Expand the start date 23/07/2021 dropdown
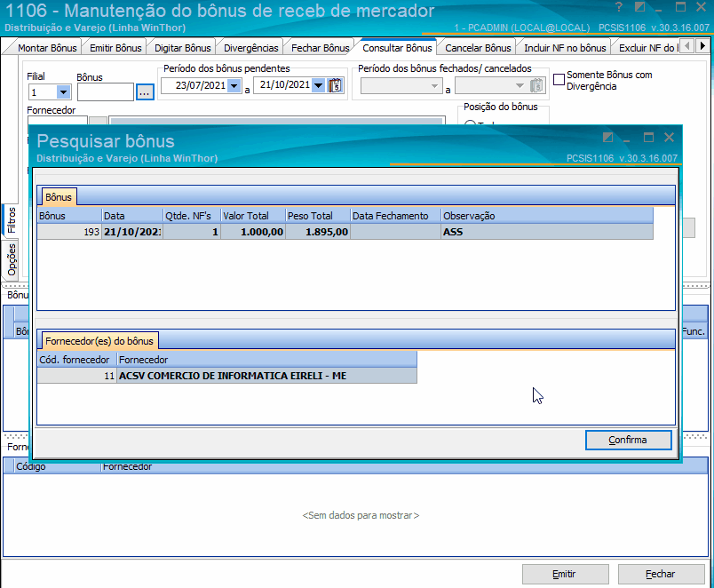 pyautogui.click(x=234, y=85)
